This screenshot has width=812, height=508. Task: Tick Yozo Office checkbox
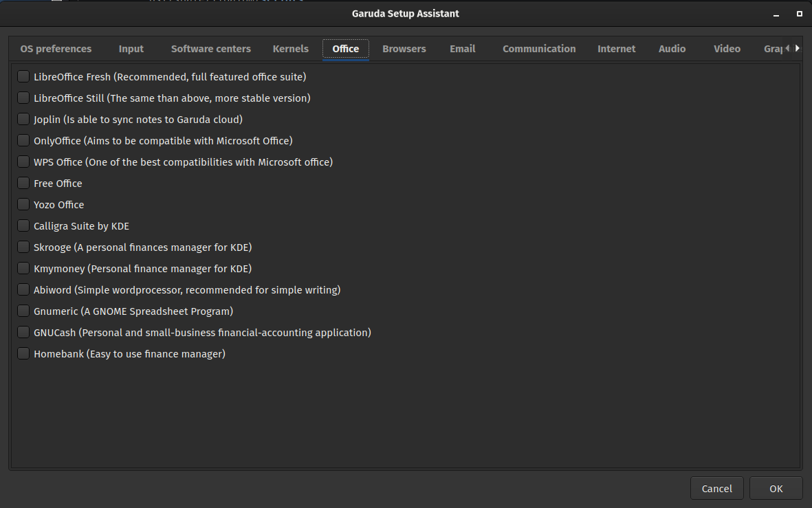click(23, 204)
